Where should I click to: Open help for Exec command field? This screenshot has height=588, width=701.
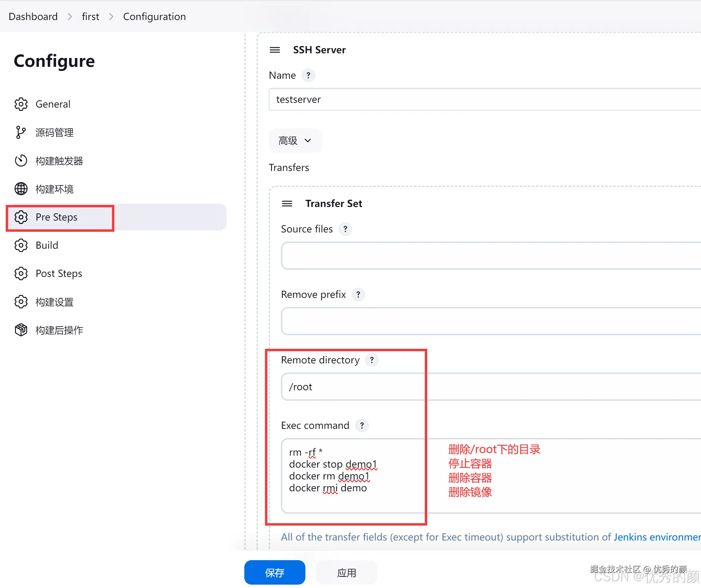[x=362, y=425]
